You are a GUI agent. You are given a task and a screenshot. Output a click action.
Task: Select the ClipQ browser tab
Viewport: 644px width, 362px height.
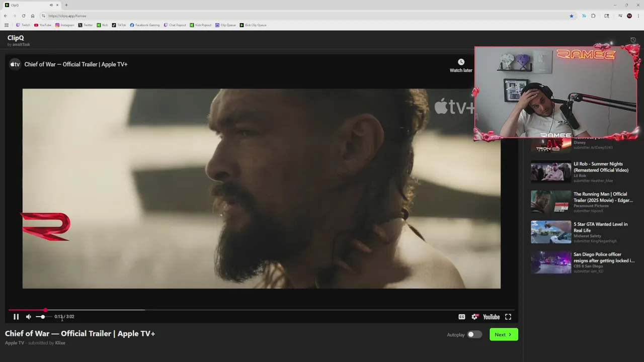tap(31, 5)
